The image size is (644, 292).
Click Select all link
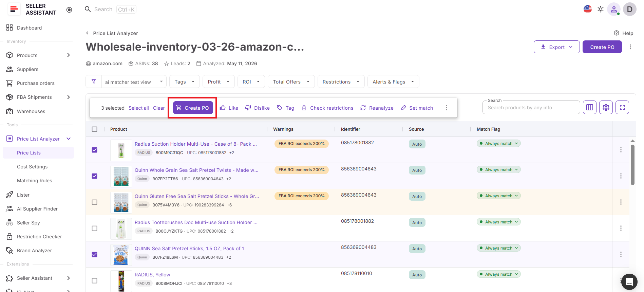139,108
